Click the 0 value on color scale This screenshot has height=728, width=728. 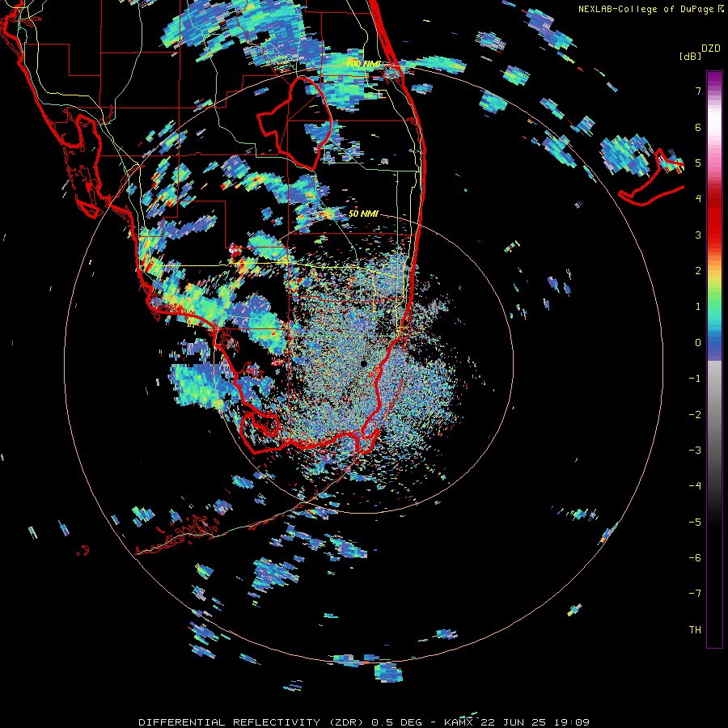(x=698, y=343)
